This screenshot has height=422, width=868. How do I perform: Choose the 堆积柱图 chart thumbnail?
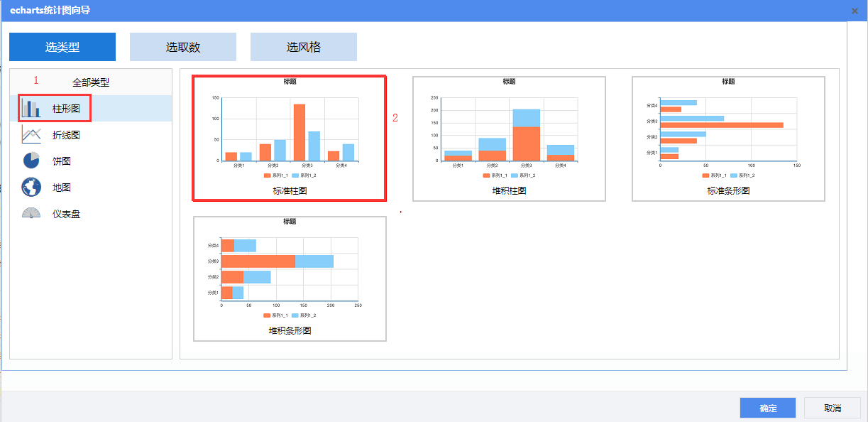click(x=509, y=138)
